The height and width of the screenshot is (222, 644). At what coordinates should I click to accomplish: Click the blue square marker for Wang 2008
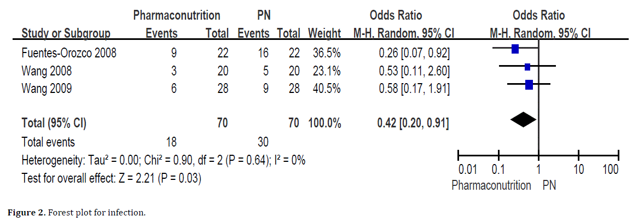[527, 67]
